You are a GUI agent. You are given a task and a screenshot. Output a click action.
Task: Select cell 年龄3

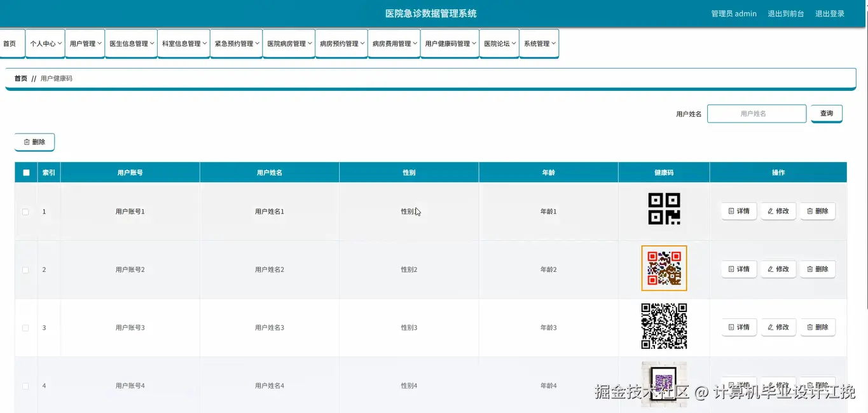[548, 328]
